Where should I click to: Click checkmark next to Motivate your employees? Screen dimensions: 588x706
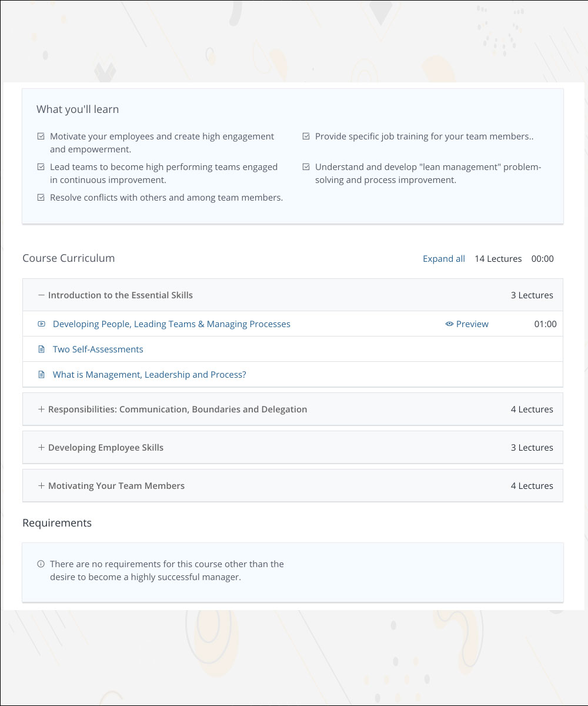pyautogui.click(x=41, y=136)
